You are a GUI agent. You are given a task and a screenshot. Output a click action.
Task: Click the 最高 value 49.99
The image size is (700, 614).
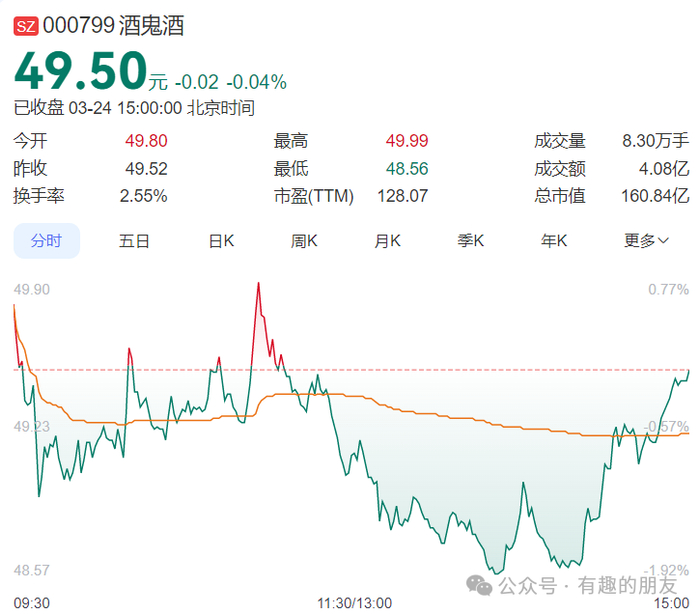pos(407,141)
